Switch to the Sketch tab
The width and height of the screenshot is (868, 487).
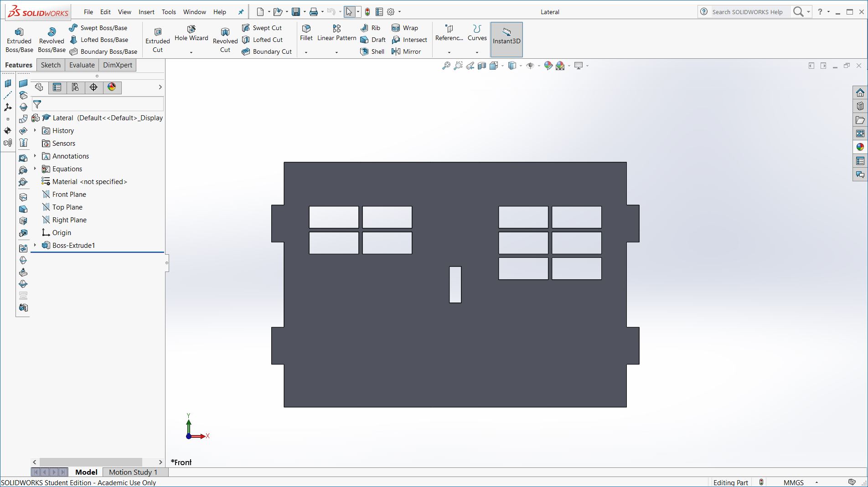[x=51, y=65]
